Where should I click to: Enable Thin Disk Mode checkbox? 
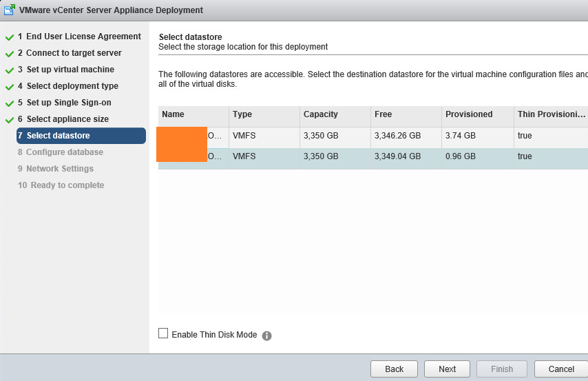(163, 333)
